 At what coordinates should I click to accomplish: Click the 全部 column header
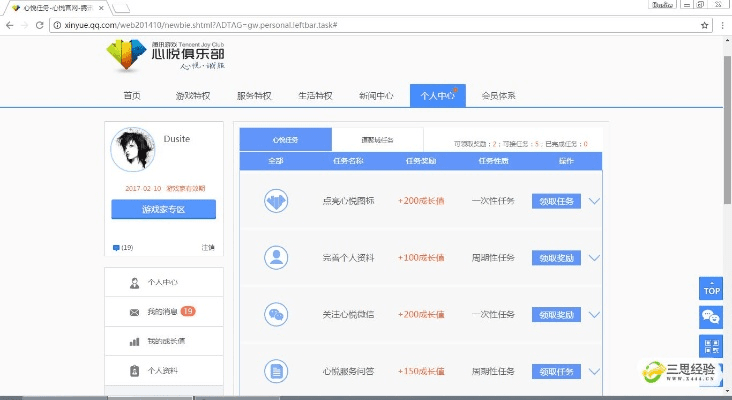[x=275, y=161]
